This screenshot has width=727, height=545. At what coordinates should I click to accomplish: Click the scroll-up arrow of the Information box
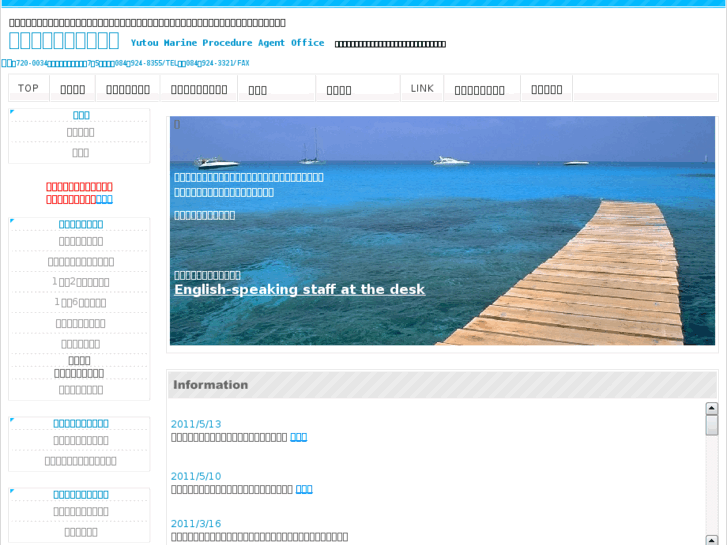click(x=712, y=409)
